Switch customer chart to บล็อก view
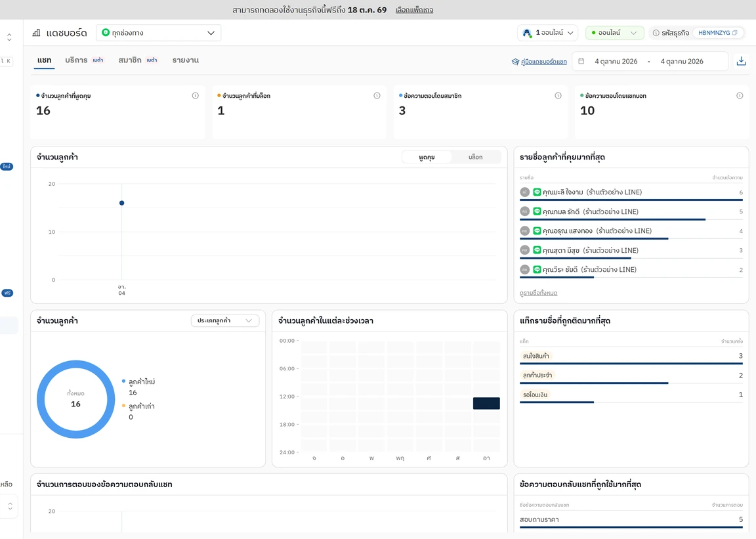Image resolution: width=756 pixels, height=539 pixels. click(x=475, y=157)
